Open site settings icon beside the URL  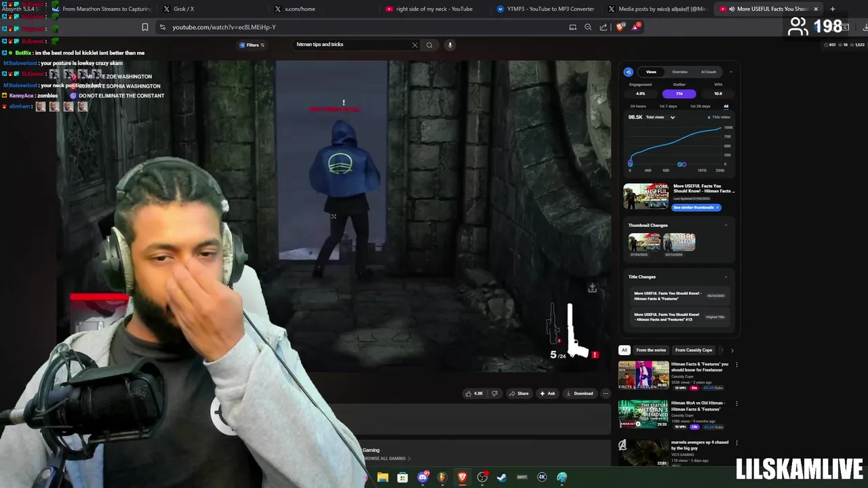tap(162, 27)
